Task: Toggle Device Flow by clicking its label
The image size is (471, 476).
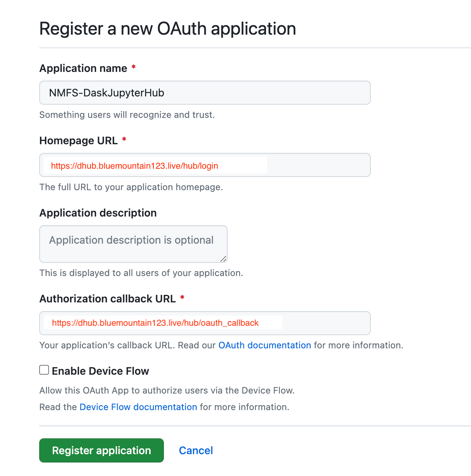Action: tap(101, 371)
